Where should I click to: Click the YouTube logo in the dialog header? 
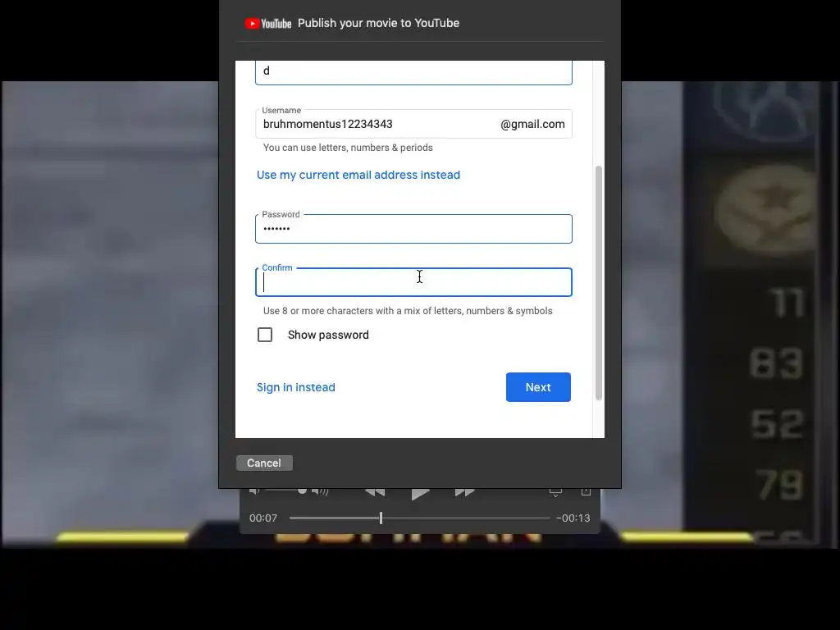pos(268,24)
